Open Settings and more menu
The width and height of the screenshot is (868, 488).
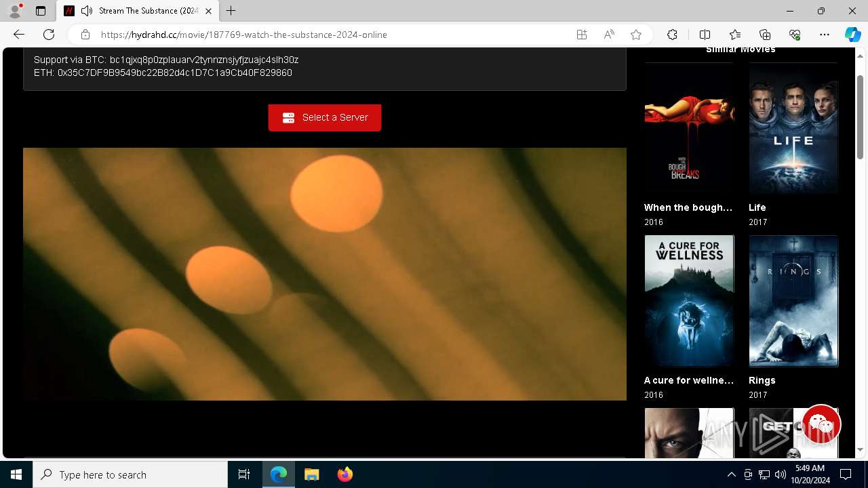click(825, 35)
